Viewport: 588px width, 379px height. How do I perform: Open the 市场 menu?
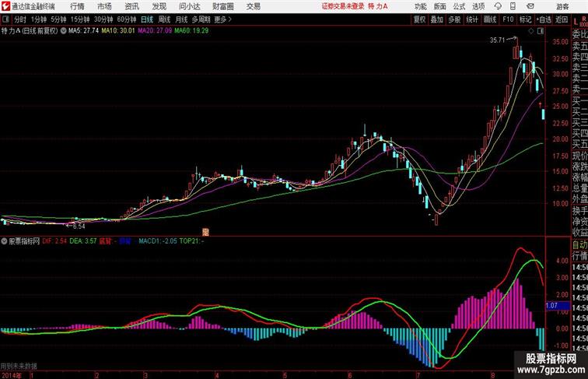click(x=104, y=6)
